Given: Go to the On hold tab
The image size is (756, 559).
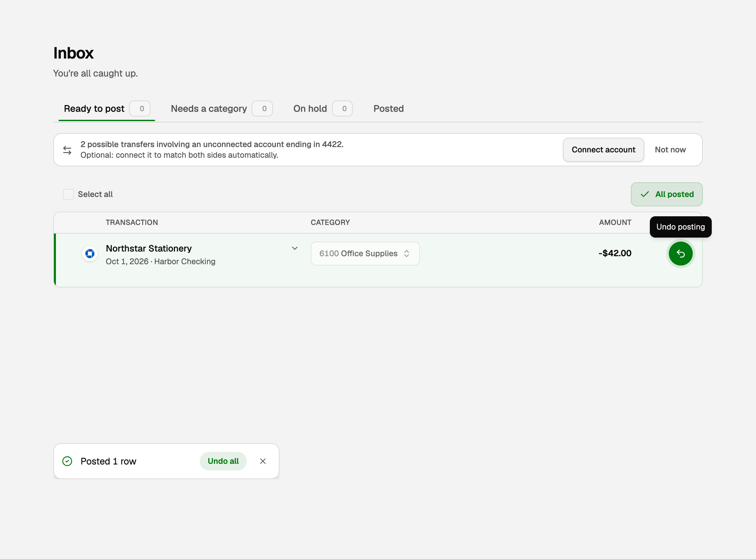Looking at the screenshot, I should pyautogui.click(x=322, y=108).
